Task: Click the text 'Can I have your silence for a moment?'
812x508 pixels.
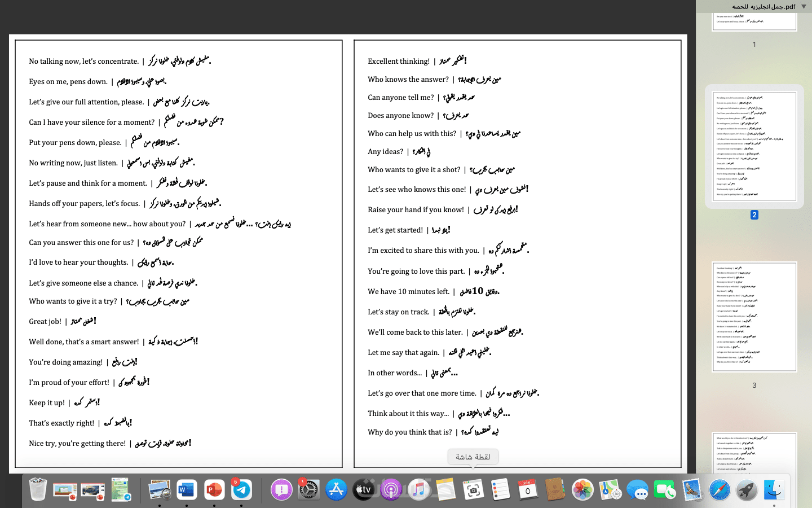Action: tap(92, 122)
